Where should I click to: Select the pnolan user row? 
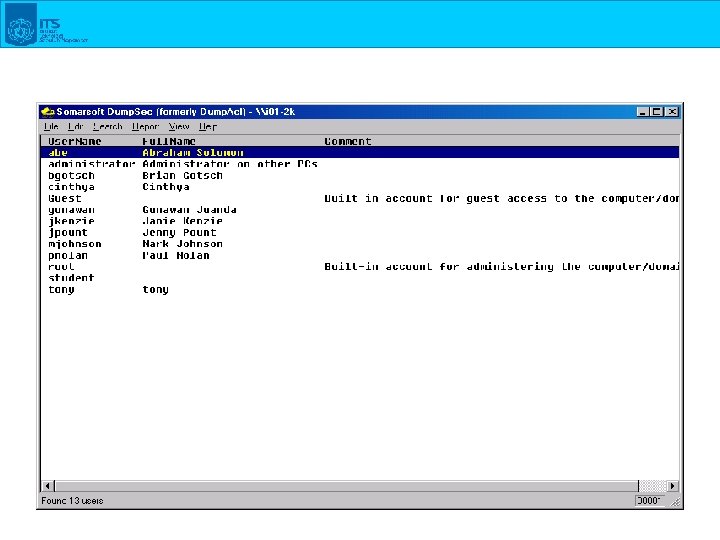point(360,255)
